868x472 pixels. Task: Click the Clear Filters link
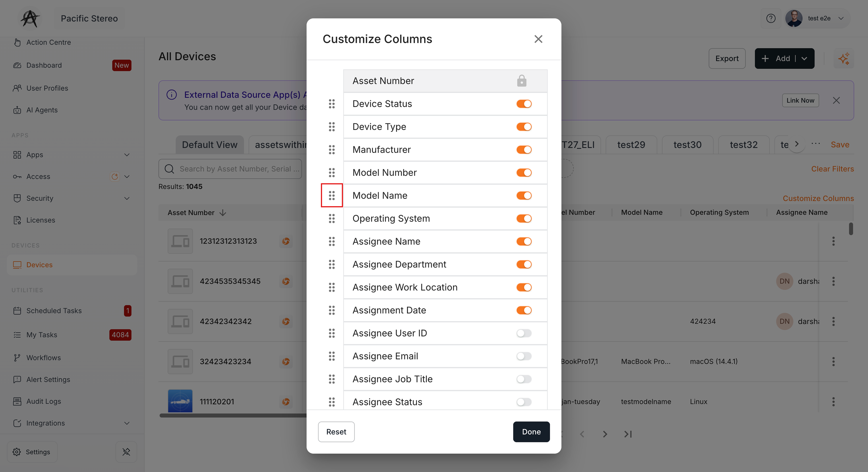832,169
